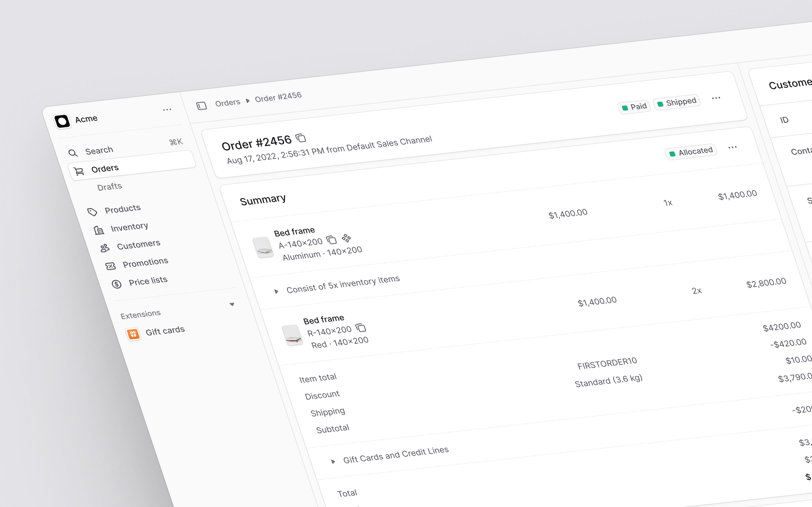
Task: Click the Orders breadcrumb link
Action: tap(228, 102)
